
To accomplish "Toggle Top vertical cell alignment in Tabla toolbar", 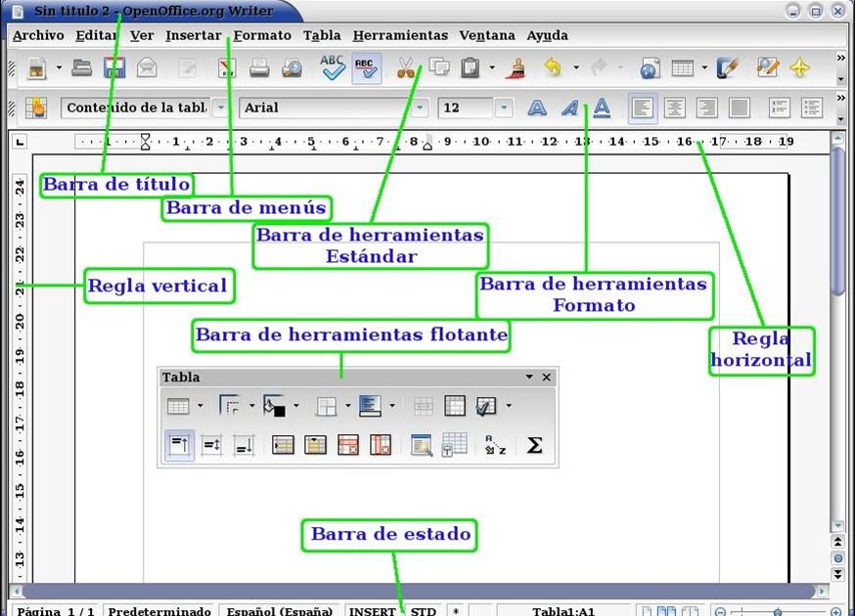I will (179, 445).
